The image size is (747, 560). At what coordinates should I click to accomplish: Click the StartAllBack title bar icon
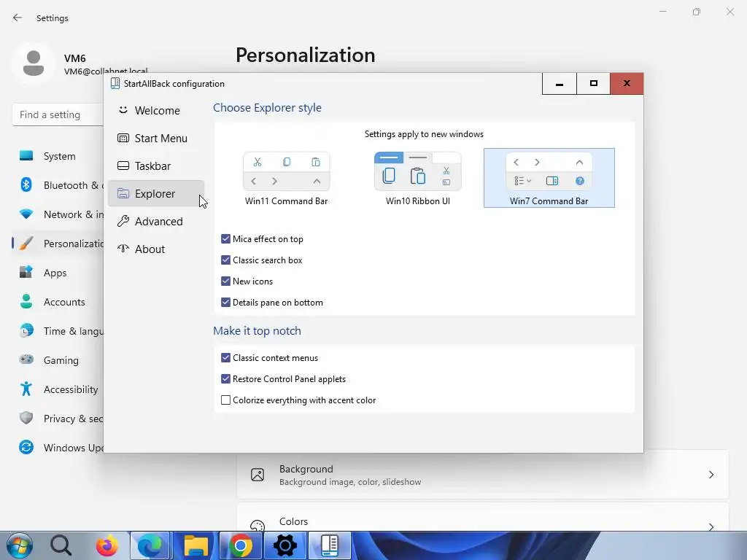115,83
